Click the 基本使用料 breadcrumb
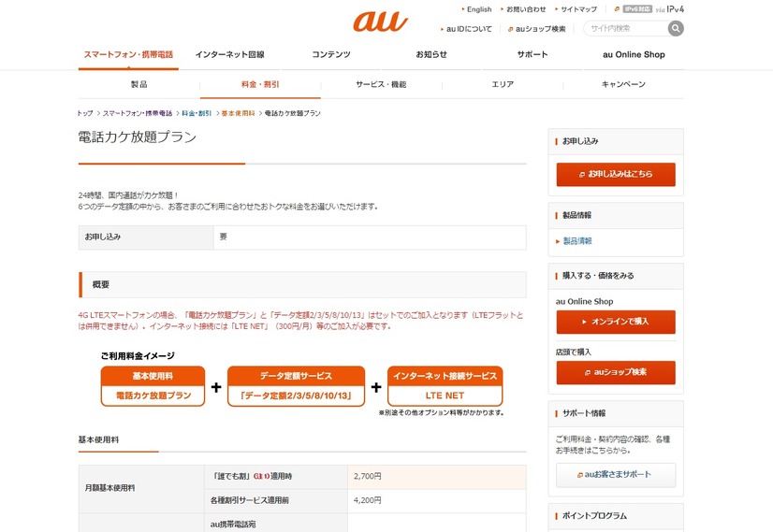 pyautogui.click(x=238, y=113)
